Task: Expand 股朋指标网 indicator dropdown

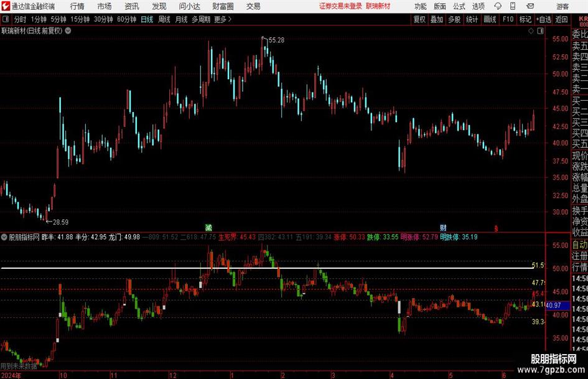Action: 4,237
